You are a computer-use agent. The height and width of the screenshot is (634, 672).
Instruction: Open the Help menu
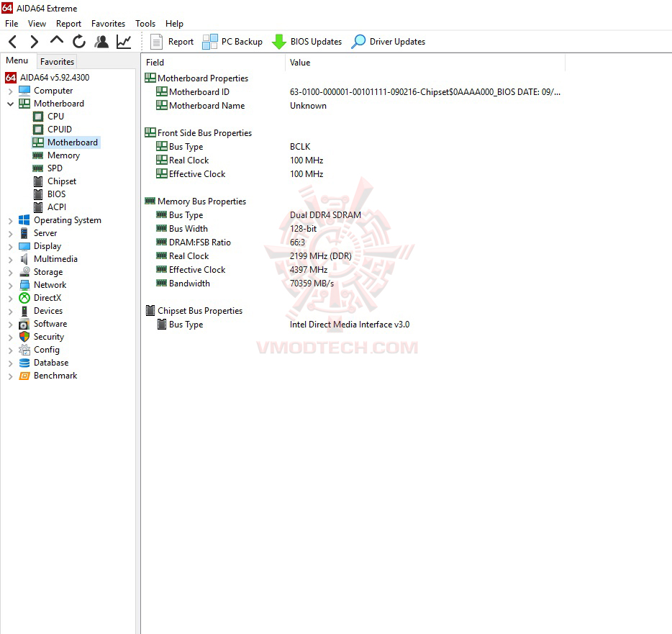[174, 24]
